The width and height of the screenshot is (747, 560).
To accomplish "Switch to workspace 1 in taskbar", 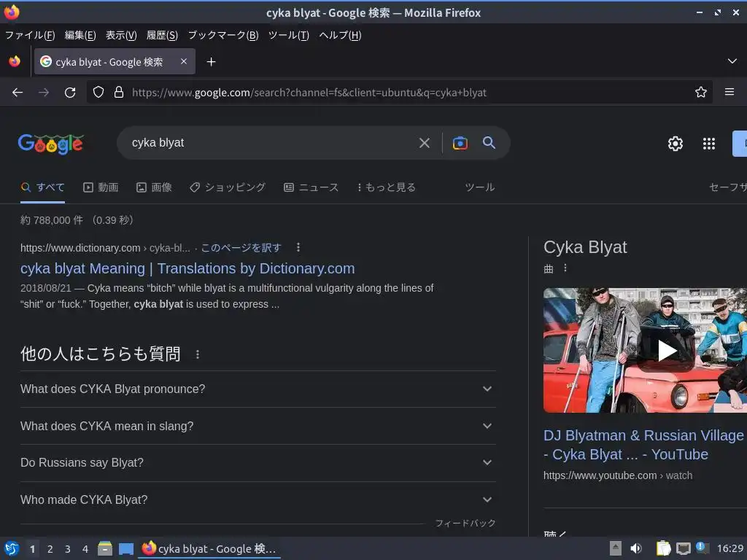I will click(x=32, y=549).
